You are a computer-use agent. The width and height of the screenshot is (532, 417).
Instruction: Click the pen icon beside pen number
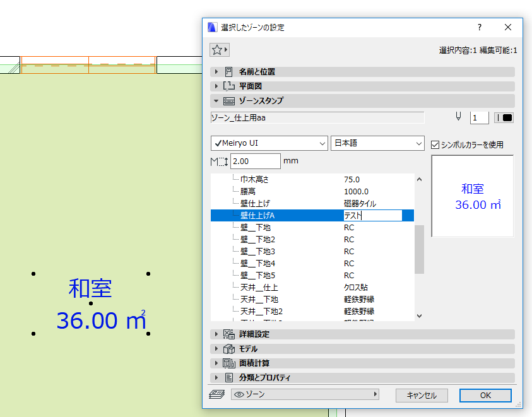pos(458,117)
